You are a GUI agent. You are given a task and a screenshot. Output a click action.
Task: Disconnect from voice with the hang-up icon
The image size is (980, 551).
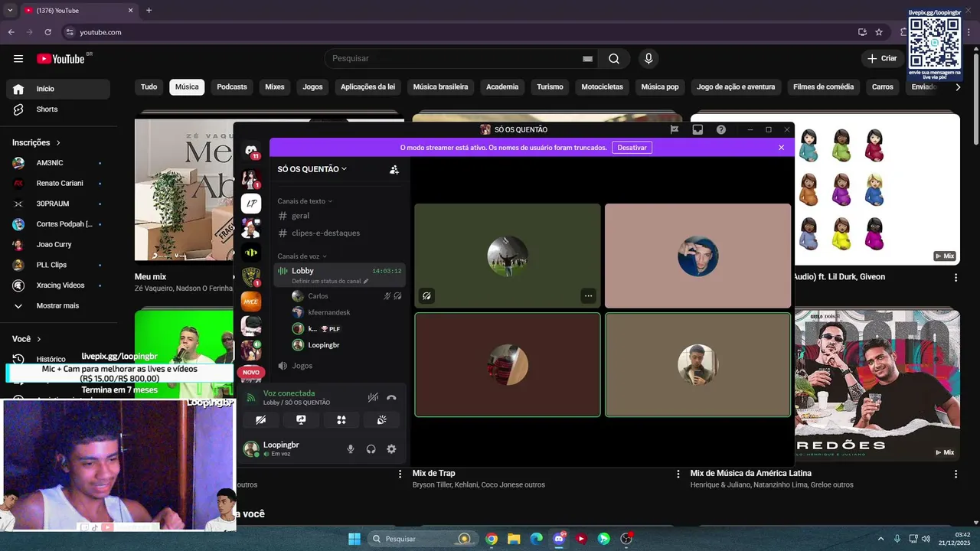point(391,397)
